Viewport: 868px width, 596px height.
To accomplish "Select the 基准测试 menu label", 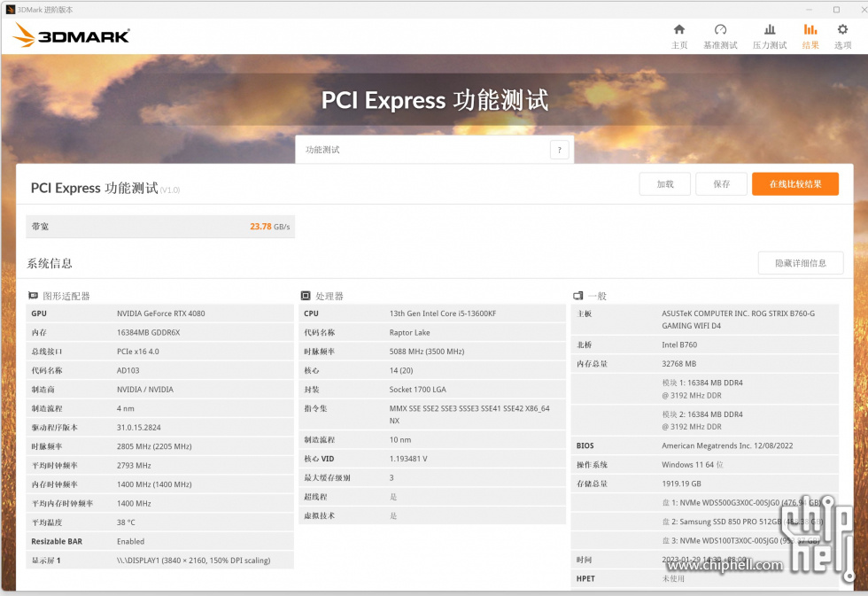I will 720,45.
